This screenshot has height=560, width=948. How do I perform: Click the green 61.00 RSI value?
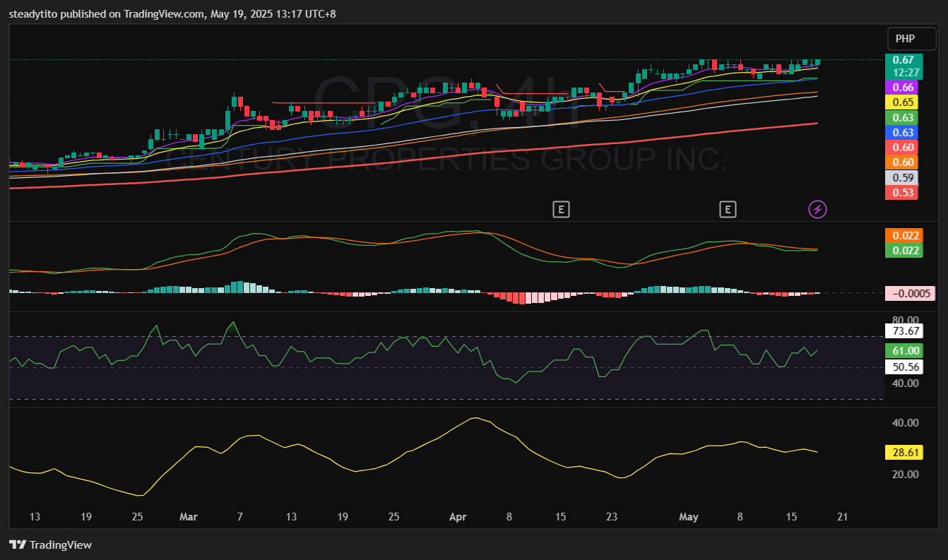903,350
